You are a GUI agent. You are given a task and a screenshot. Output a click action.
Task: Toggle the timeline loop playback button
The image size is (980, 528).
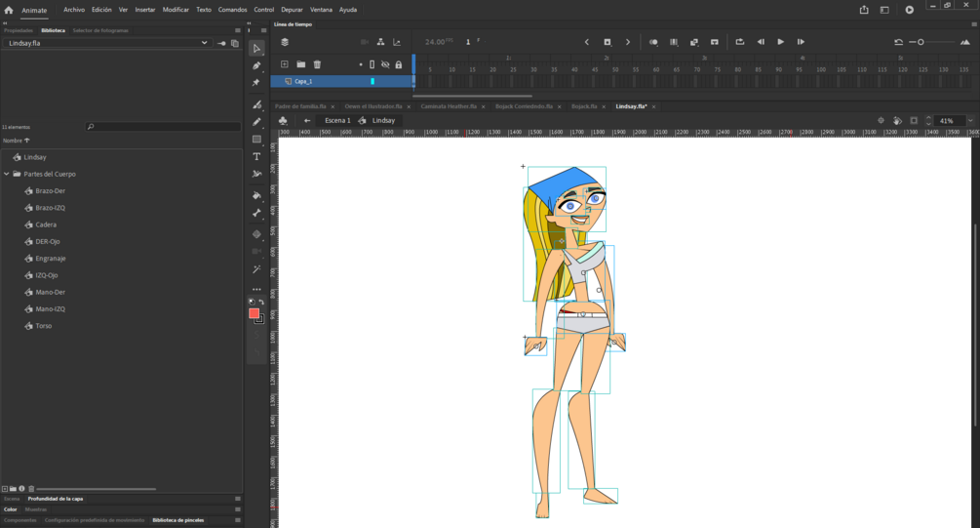(739, 42)
